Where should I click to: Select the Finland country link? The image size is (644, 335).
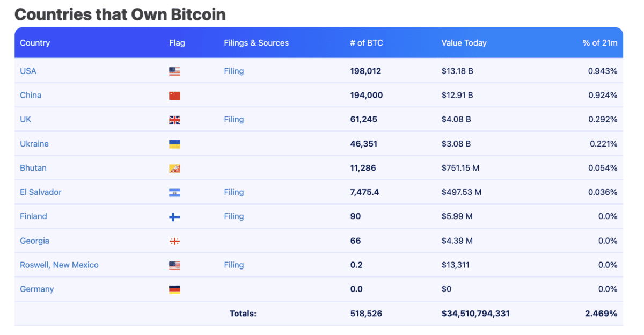[33, 216]
